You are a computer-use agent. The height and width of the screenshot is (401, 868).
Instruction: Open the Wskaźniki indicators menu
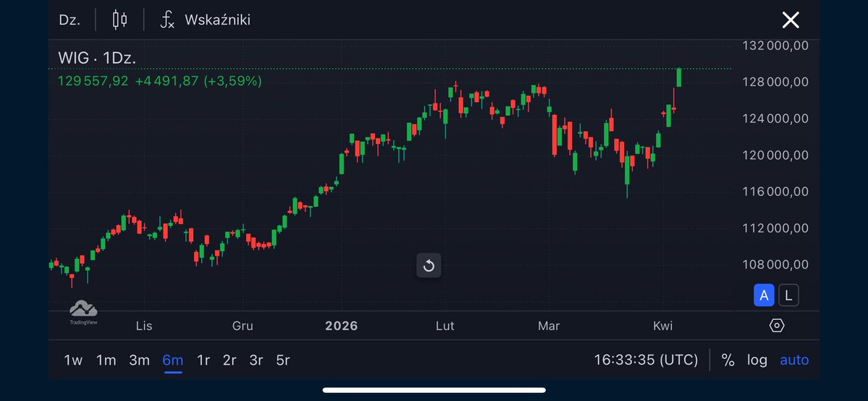[x=206, y=20]
